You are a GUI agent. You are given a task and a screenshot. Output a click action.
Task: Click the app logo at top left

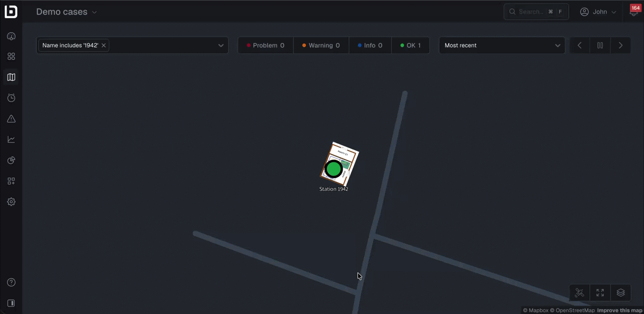[11, 12]
